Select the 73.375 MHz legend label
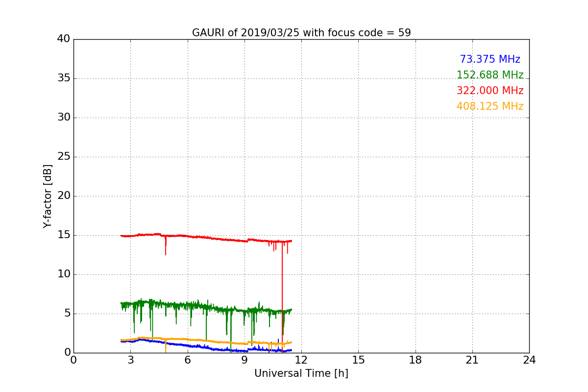The width and height of the screenshot is (588, 392). point(490,59)
